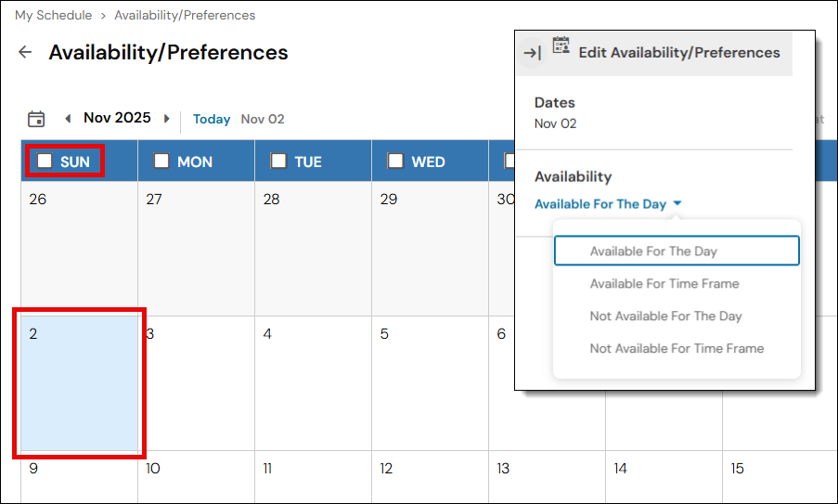Click the Edit Availability calendar icon

[561, 45]
